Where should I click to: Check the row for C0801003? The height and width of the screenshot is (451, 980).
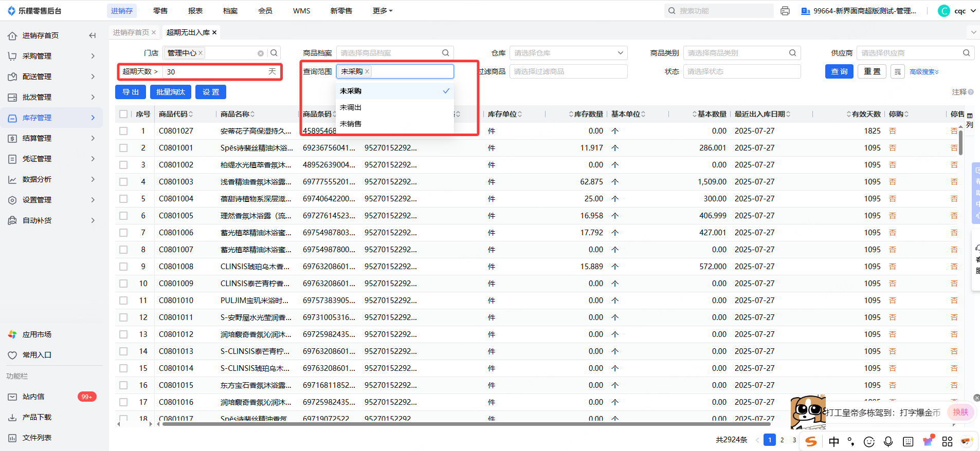pyautogui.click(x=123, y=182)
